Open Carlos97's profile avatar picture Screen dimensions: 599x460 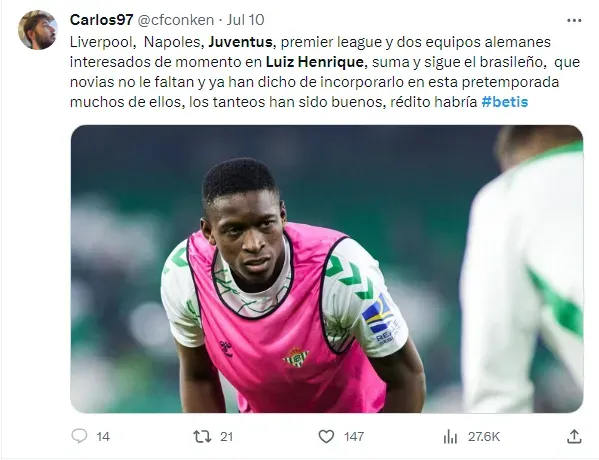pos(37,30)
